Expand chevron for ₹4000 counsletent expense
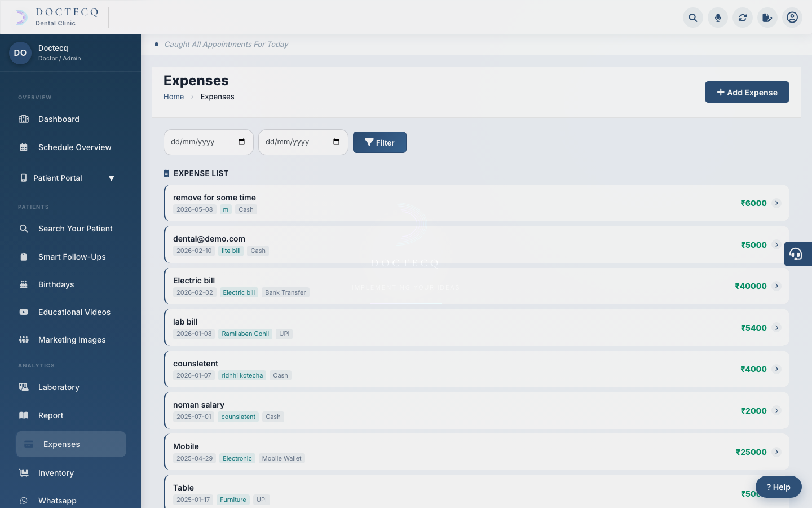 pyautogui.click(x=776, y=369)
